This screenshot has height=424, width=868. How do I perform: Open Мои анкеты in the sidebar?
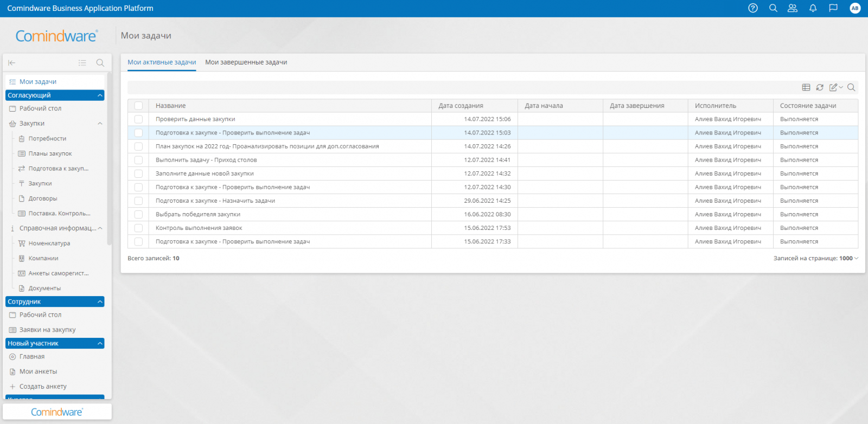[38, 372]
